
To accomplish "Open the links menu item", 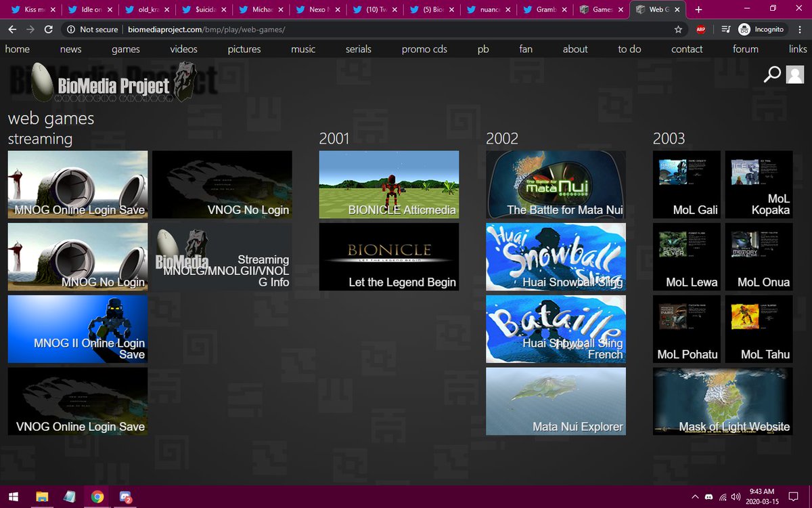I will click(x=798, y=49).
